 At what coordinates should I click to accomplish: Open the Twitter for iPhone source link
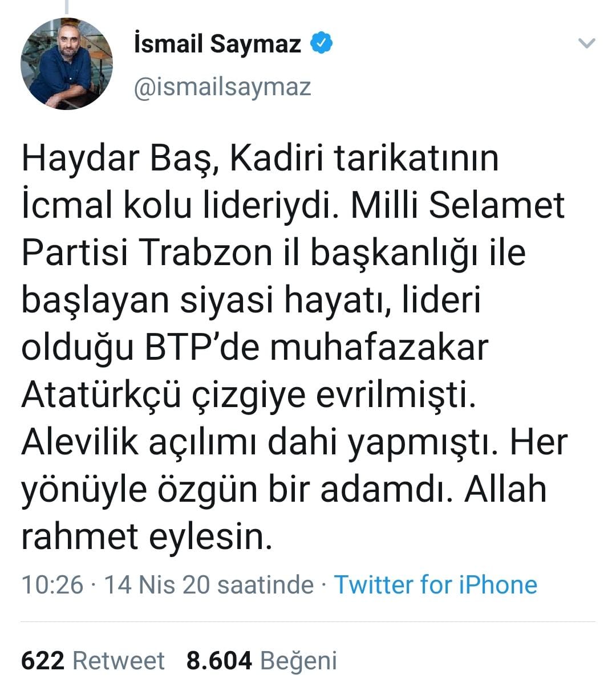435,585
